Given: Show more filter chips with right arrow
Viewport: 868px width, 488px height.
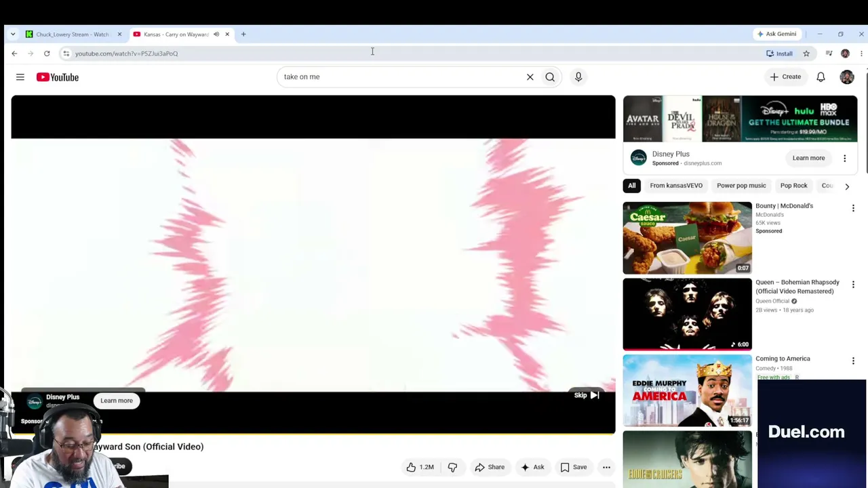Looking at the screenshot, I should pyautogui.click(x=847, y=186).
